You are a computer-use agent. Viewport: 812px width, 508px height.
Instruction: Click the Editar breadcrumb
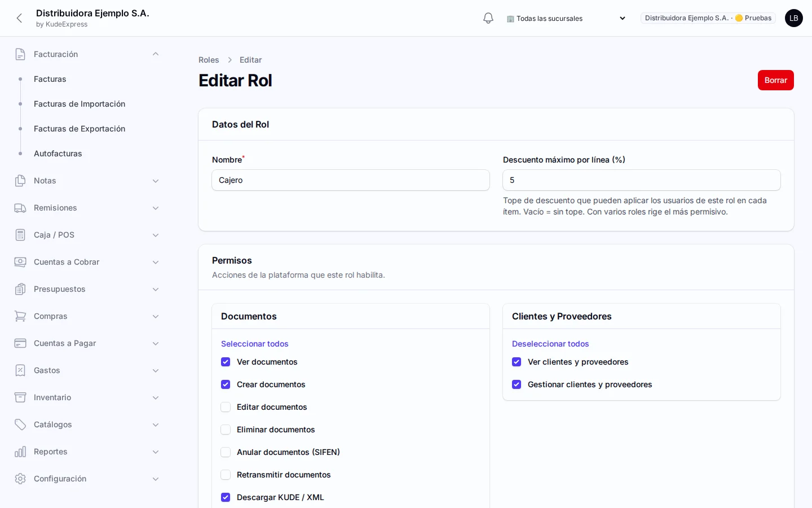tap(251, 60)
